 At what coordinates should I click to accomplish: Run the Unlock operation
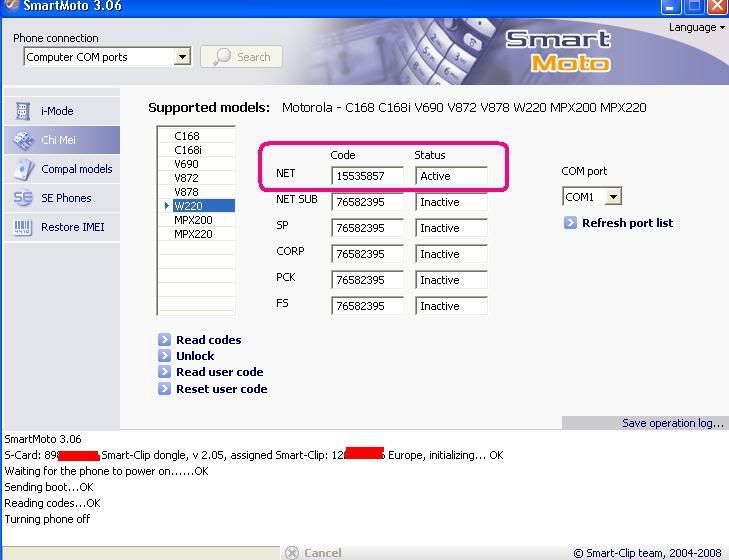(195, 356)
